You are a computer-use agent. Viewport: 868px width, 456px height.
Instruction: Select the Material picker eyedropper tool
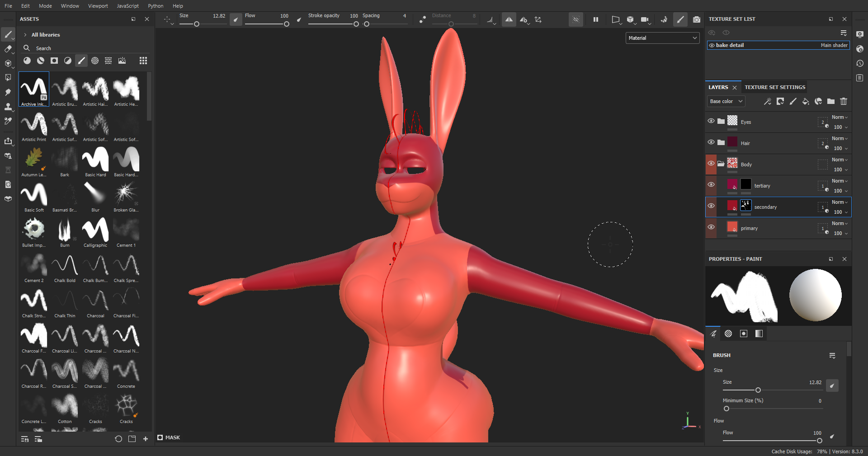coord(8,121)
